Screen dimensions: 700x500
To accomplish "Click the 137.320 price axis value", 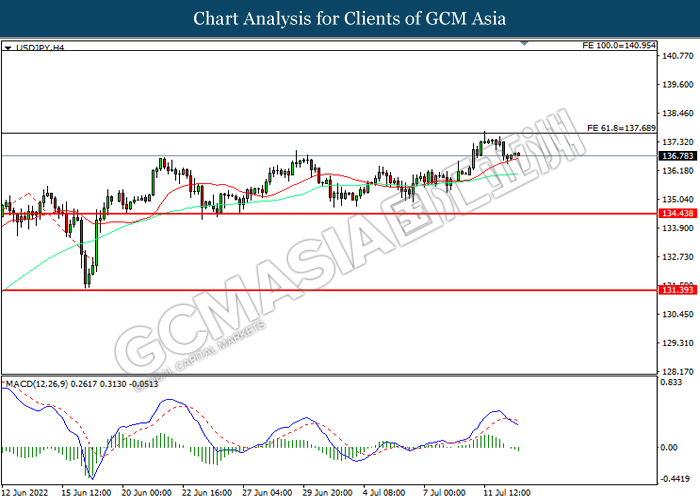I will tap(678, 142).
